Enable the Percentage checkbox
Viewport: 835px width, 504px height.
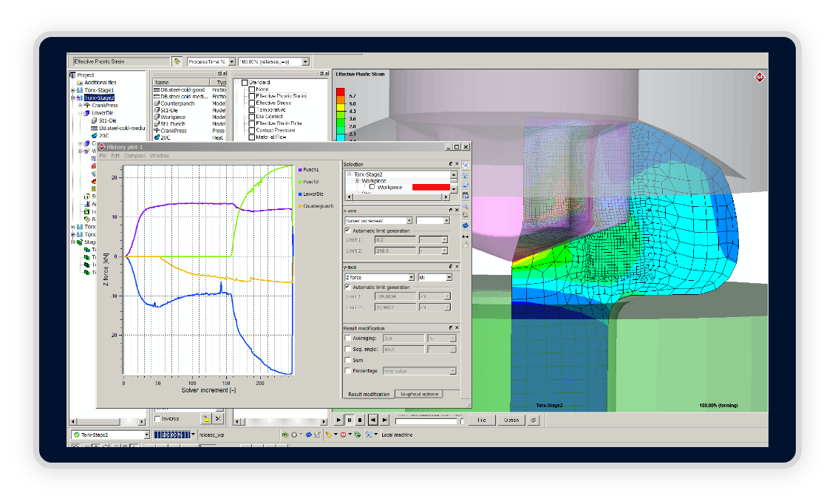pos(348,371)
